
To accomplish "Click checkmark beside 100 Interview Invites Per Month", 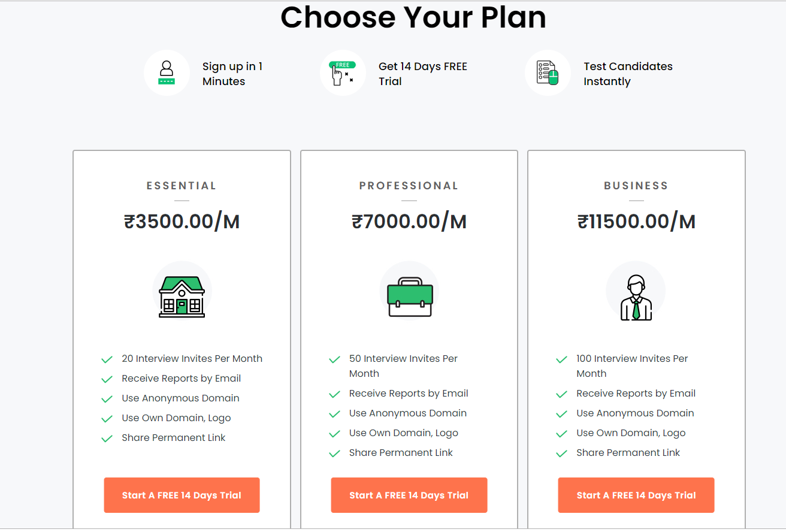I will pyautogui.click(x=562, y=359).
